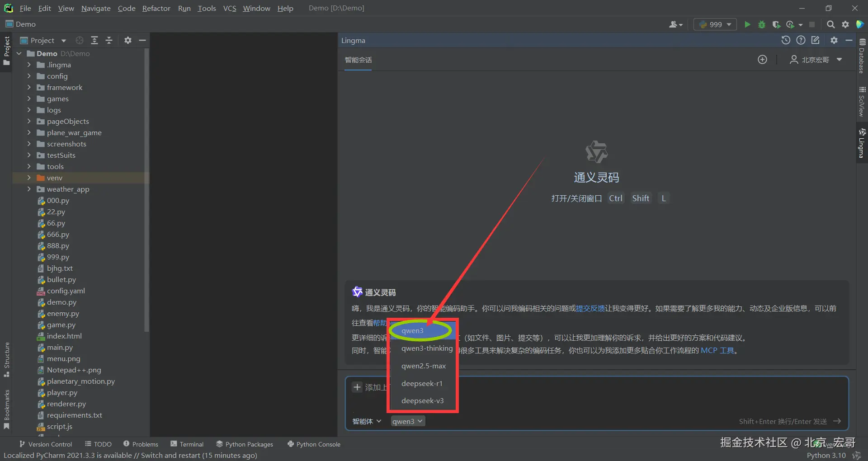868x461 pixels.
Task: Run the 999 configuration with the green play icon
Action: coord(747,24)
